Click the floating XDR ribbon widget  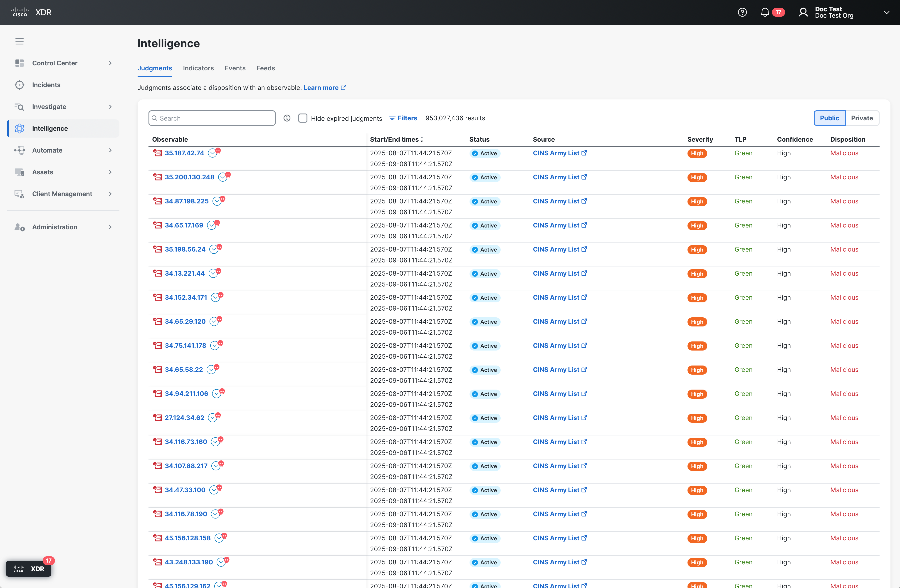pyautogui.click(x=29, y=568)
